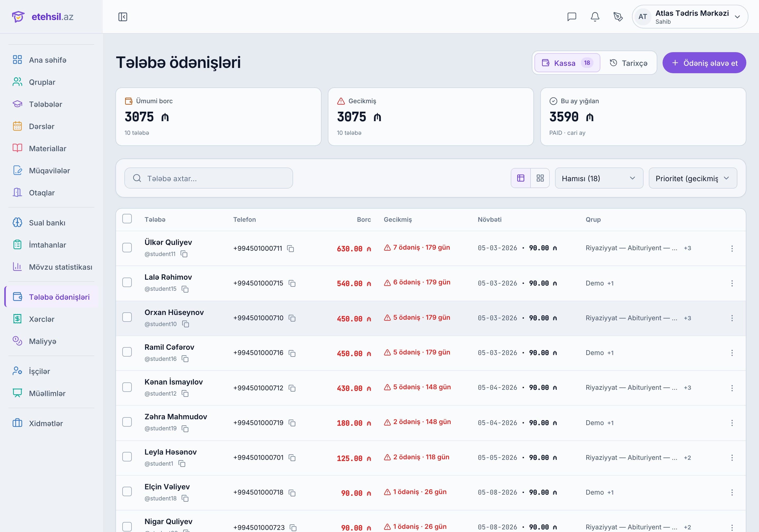The height and width of the screenshot is (532, 759).
Task: Copy username @student15
Action: [185, 289]
